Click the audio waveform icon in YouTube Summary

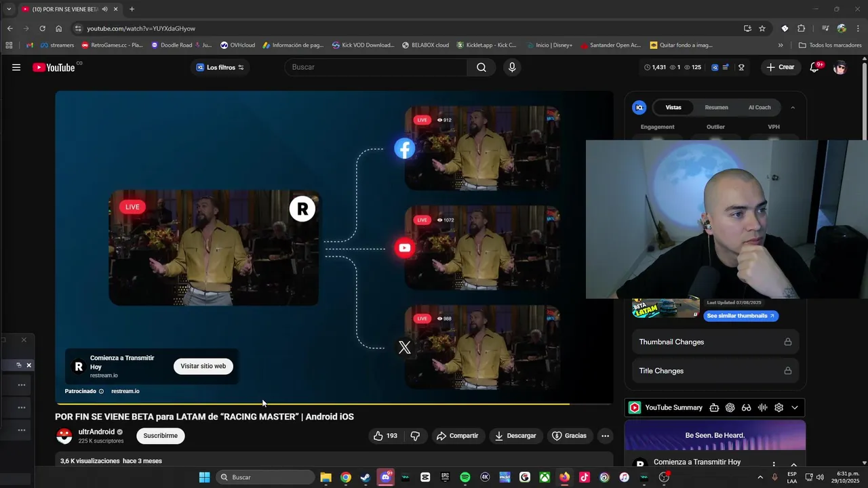[x=762, y=407]
